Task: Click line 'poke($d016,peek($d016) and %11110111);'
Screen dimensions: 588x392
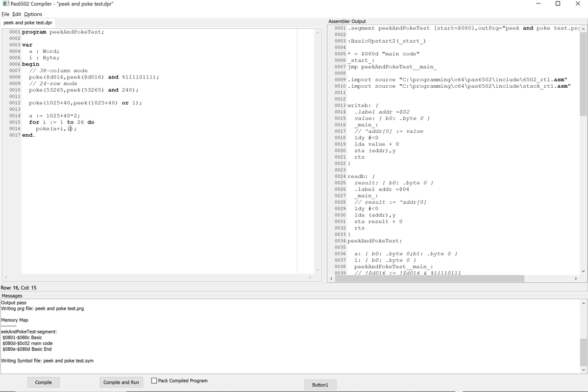Action: pos(94,77)
